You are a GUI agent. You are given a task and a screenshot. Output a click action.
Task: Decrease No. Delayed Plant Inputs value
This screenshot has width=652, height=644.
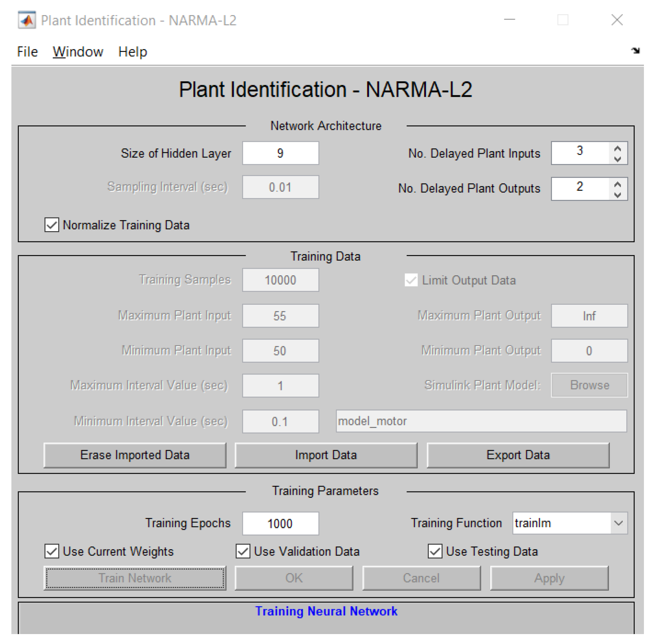point(618,159)
